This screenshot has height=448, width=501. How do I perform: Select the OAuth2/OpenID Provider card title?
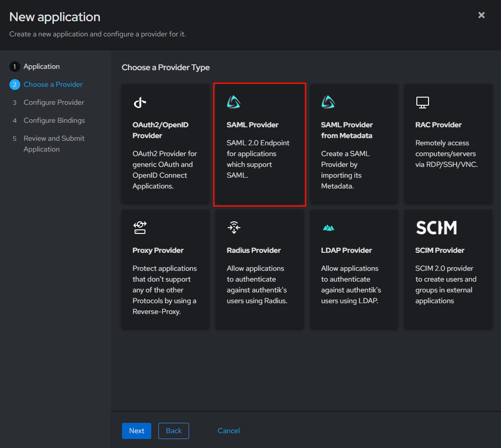160,130
